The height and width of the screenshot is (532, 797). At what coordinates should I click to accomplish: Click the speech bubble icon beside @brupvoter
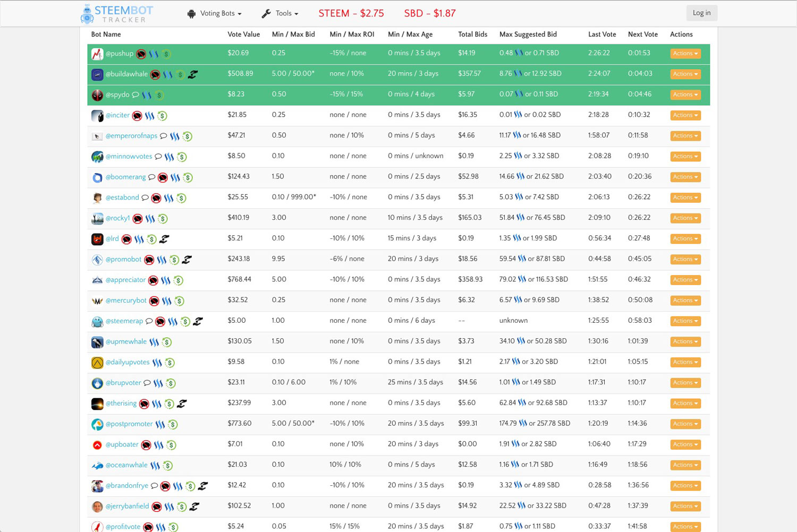click(147, 383)
